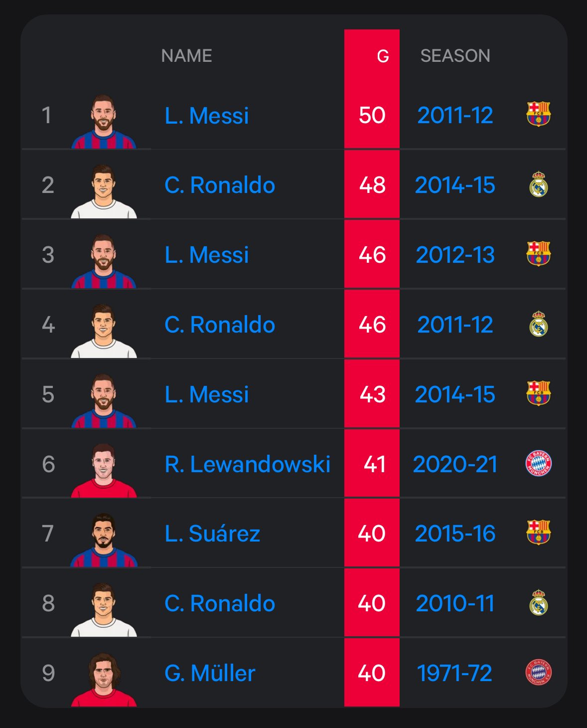This screenshot has height=728, width=587.
Task: Select the rank 2 C. Ronaldo avatar
Action: click(x=104, y=191)
